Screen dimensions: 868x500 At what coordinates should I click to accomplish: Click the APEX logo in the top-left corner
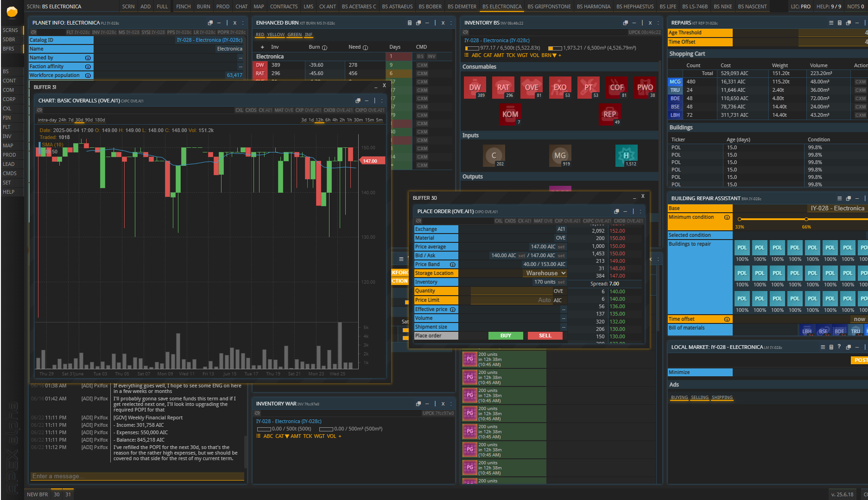(12, 12)
